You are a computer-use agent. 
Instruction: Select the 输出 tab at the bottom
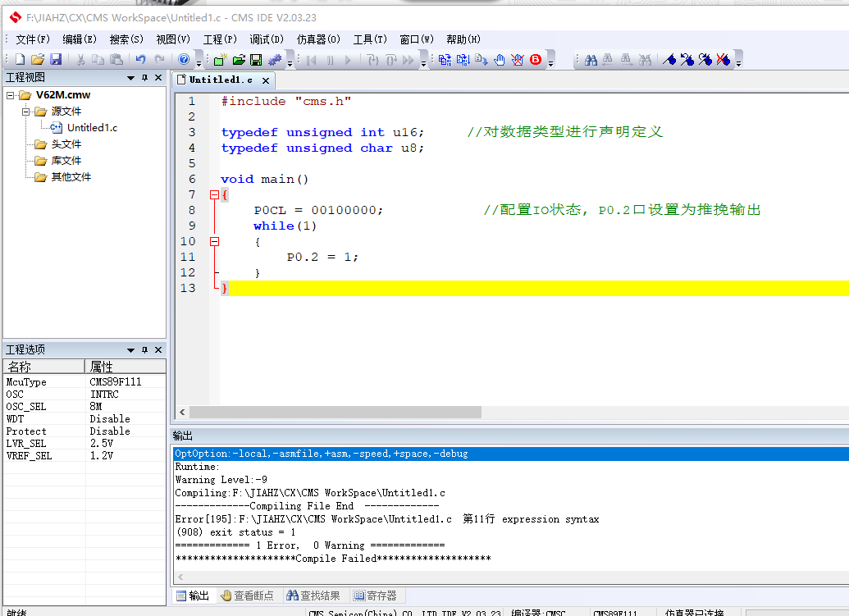point(194,595)
